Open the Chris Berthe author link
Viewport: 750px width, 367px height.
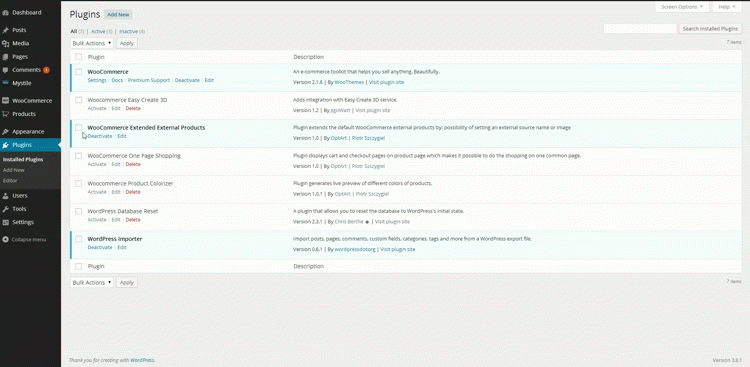(x=349, y=222)
